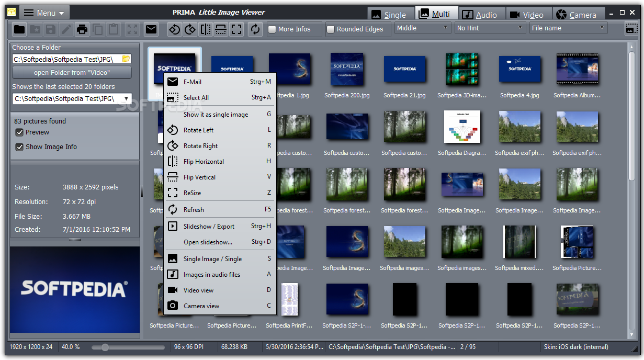Open the Menu dropdown button
Image resolution: width=644 pixels, height=360 pixels.
coord(44,13)
